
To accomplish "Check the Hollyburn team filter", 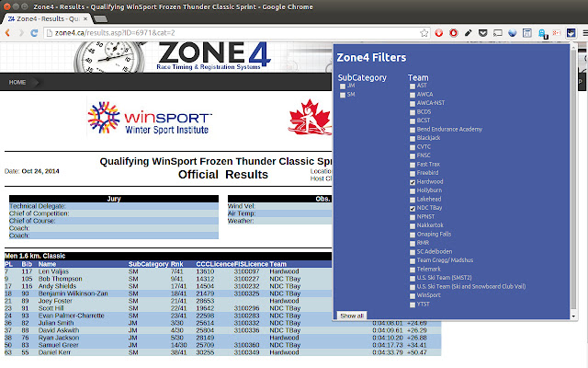I will (413, 191).
